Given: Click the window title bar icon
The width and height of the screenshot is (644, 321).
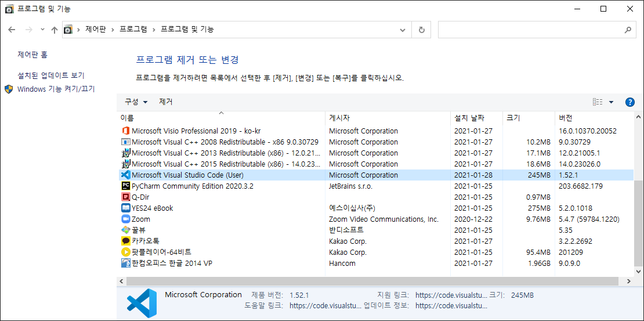Looking at the screenshot, I should (x=9, y=8).
